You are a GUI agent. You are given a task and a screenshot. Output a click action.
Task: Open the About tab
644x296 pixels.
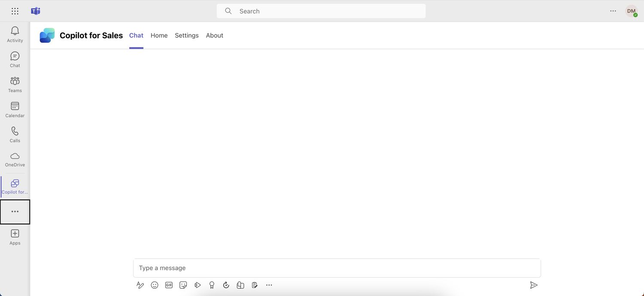214,36
